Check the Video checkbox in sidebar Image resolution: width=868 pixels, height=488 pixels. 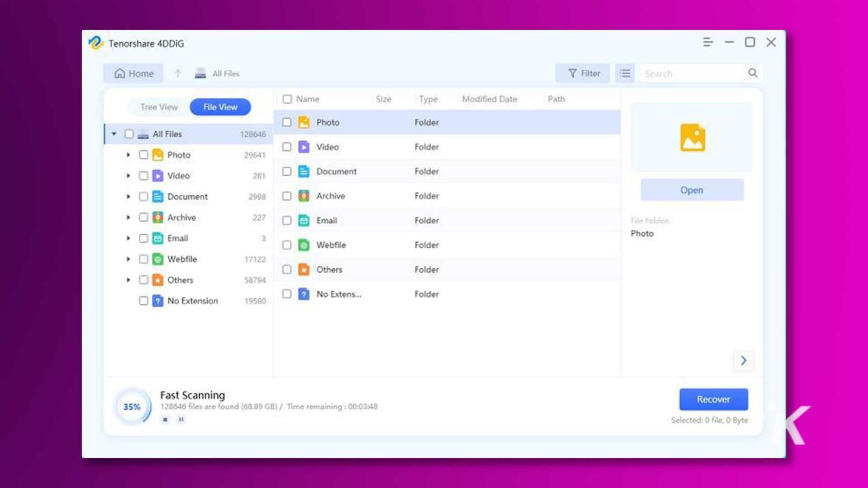(143, 176)
